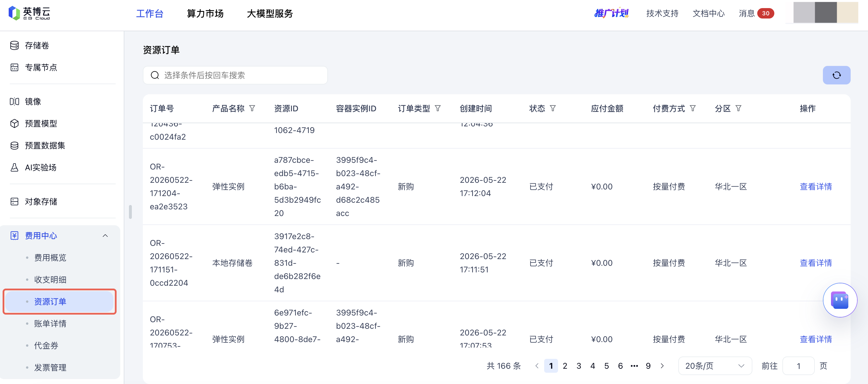Go to page 9
Image resolution: width=868 pixels, height=384 pixels.
(648, 366)
